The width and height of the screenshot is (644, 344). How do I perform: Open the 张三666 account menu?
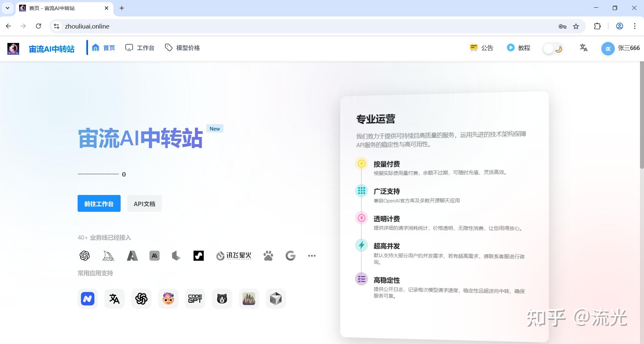(x=620, y=48)
